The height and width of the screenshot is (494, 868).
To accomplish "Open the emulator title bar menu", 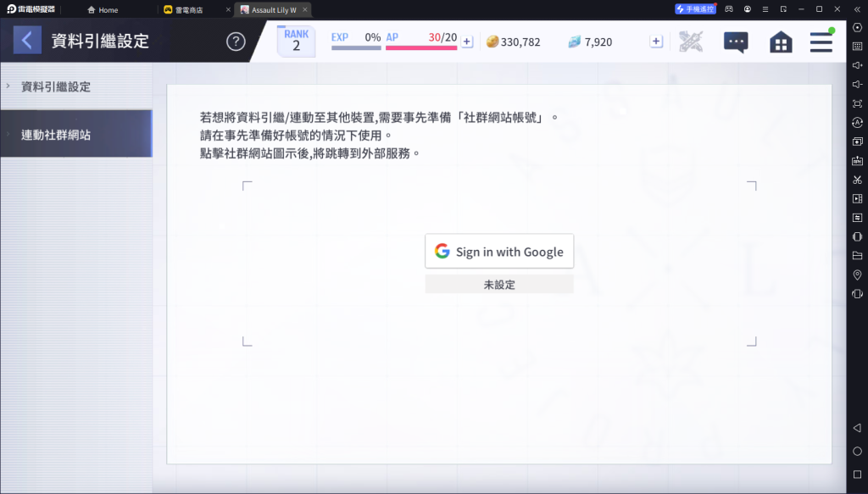I will [765, 9].
